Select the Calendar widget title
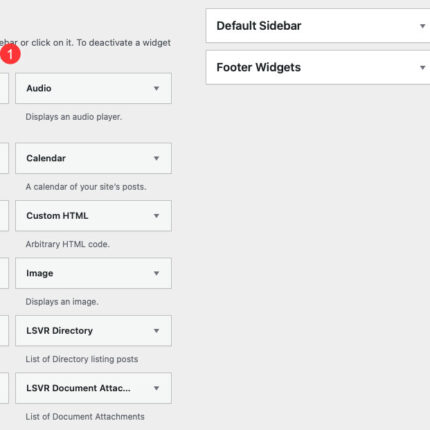This screenshot has height=430, width=430. coord(46,158)
